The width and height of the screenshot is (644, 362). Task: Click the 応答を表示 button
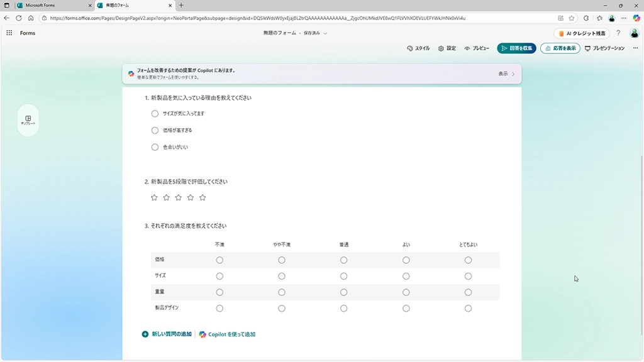point(560,48)
